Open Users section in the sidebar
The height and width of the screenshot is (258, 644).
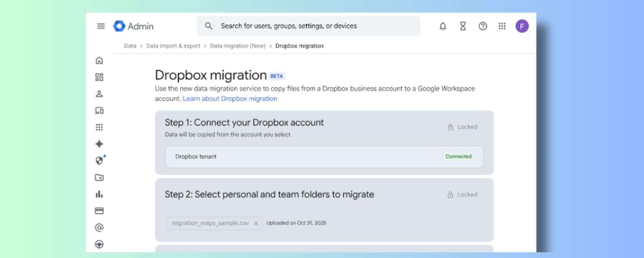point(99,94)
